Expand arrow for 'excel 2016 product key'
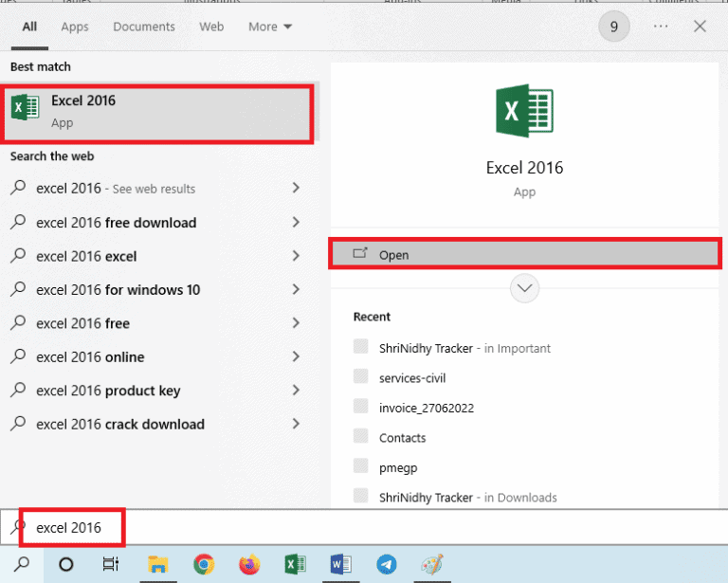Image resolution: width=728 pixels, height=583 pixels. [x=296, y=390]
